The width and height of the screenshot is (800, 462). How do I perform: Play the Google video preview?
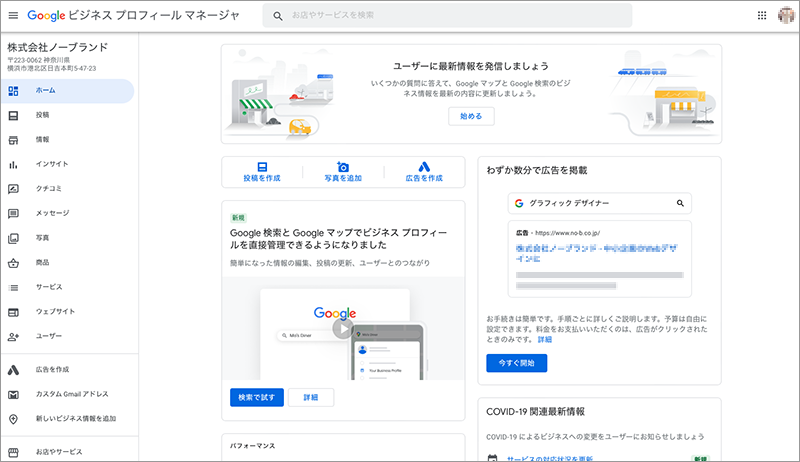[343, 329]
